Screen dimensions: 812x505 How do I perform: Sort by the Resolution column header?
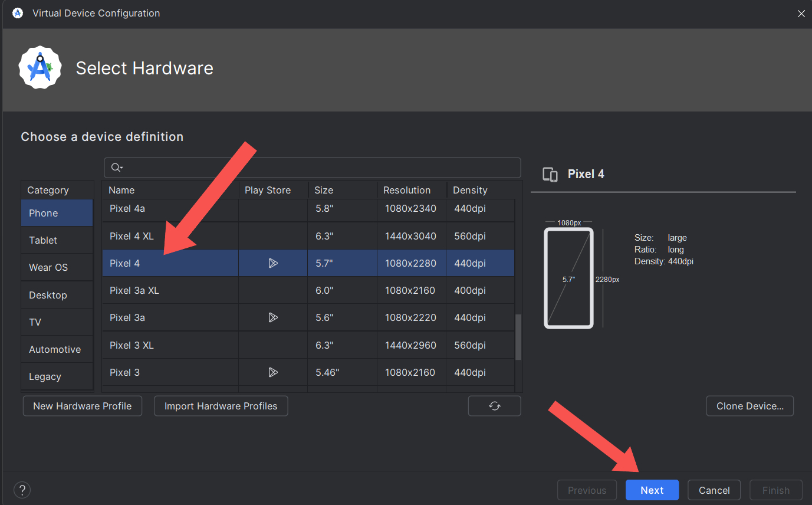pos(412,190)
